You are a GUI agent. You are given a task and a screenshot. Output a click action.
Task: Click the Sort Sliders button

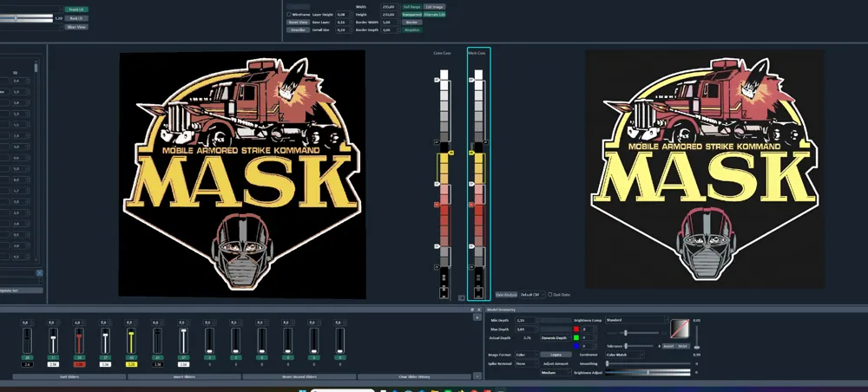tap(69, 376)
